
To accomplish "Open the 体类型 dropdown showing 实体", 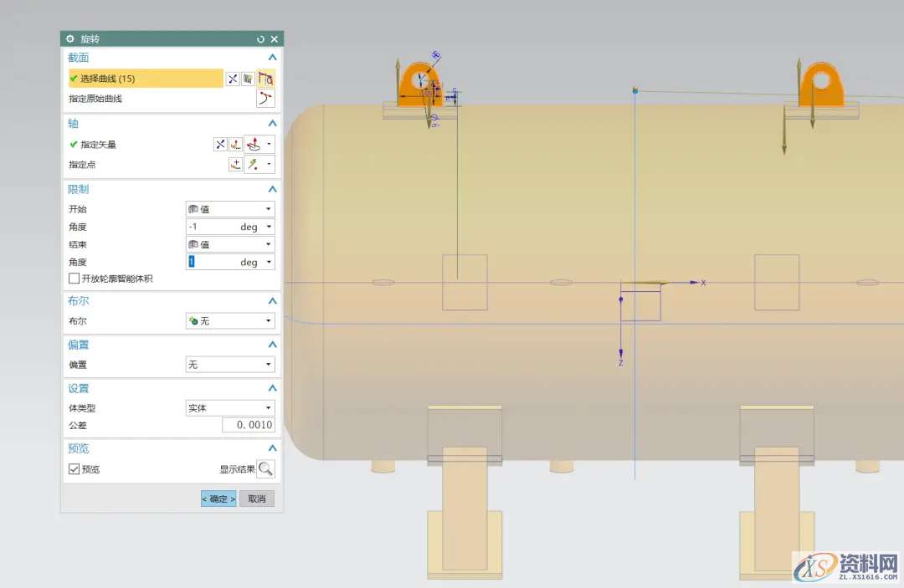I will coord(229,408).
